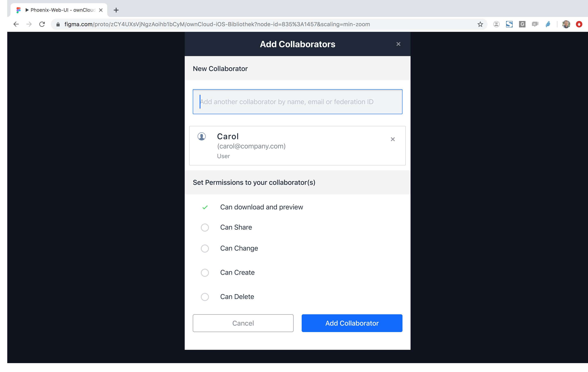Select the Can Share permission
Screen dimensions: 588x372
(205, 227)
